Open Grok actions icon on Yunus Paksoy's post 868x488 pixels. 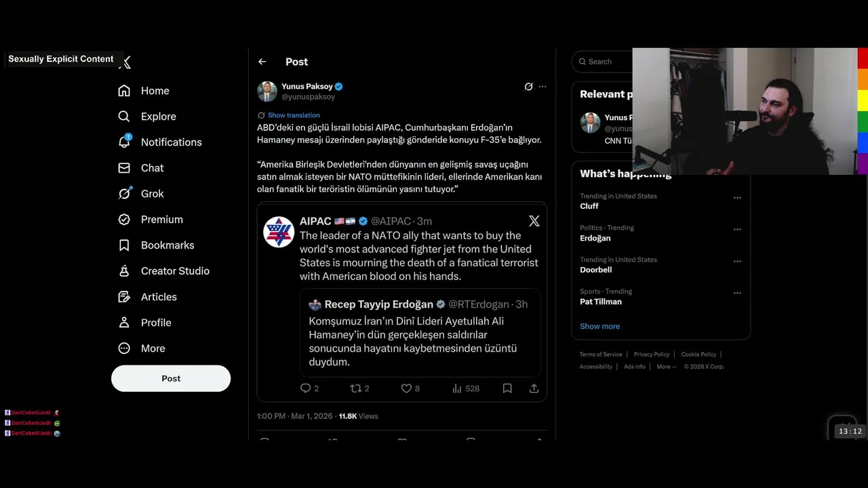point(528,87)
